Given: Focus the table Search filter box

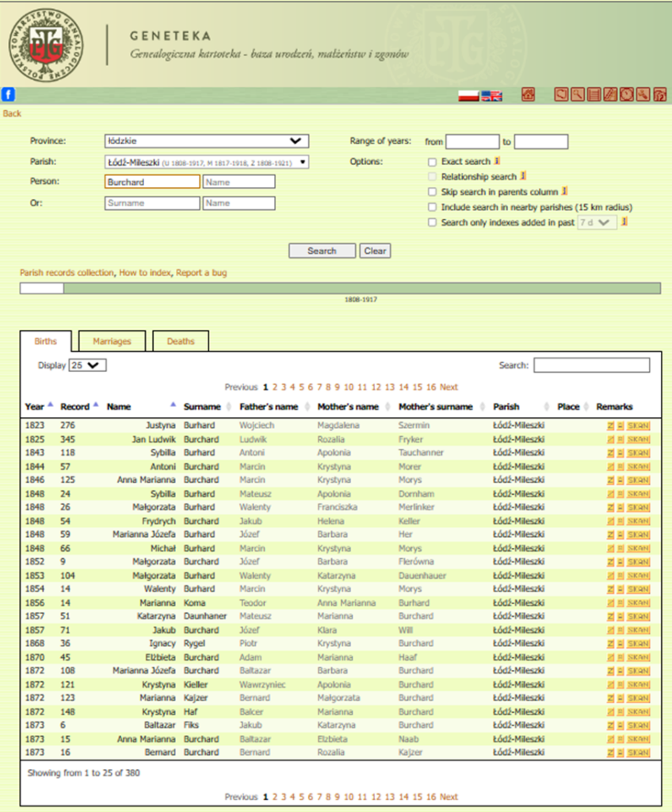Looking at the screenshot, I should (592, 365).
